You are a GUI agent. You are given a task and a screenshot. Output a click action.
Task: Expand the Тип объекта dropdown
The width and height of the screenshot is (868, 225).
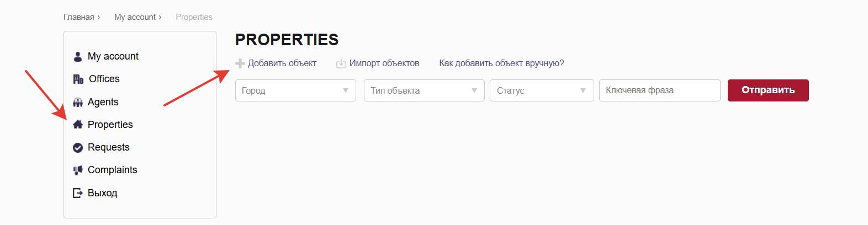click(424, 90)
